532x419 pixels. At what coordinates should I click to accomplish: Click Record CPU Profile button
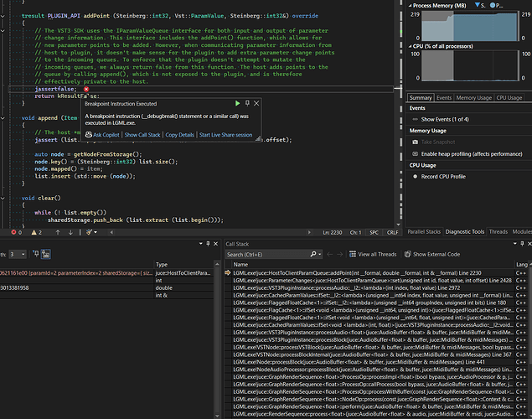443,177
